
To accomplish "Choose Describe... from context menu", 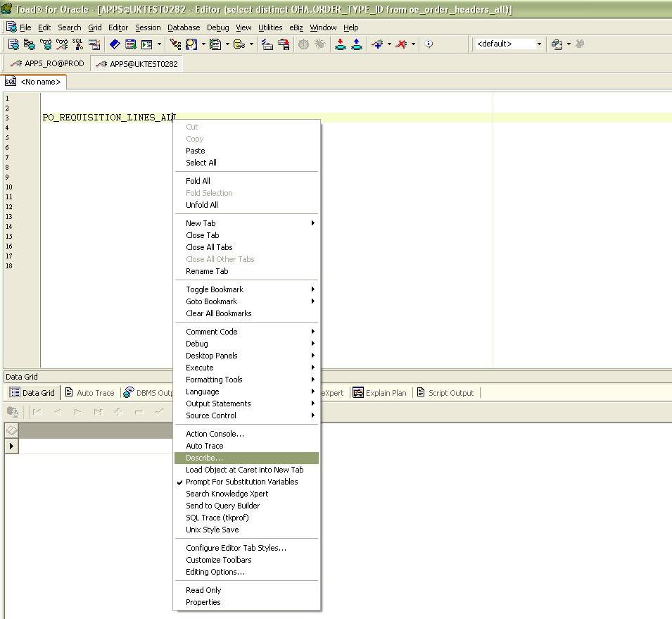I will pos(246,458).
